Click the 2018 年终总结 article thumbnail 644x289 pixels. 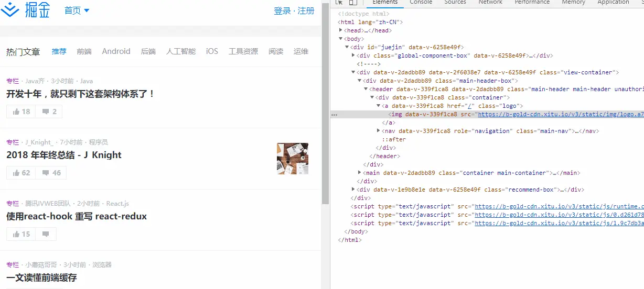point(293,159)
